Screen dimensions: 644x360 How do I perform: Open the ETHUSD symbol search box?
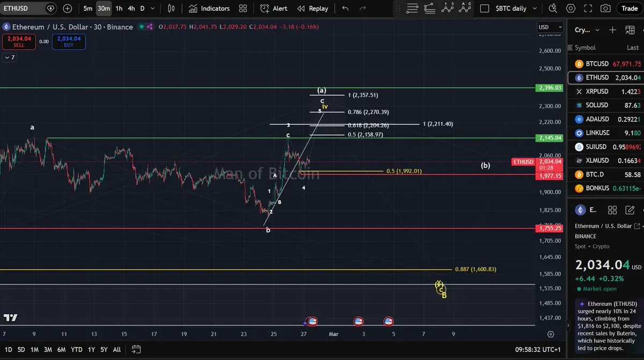[28, 9]
